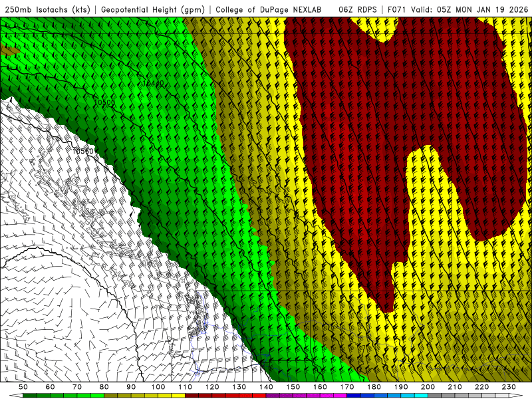The width and height of the screenshot is (532, 399).
Task: Click the 180 value on the color scale
Action: click(374, 387)
